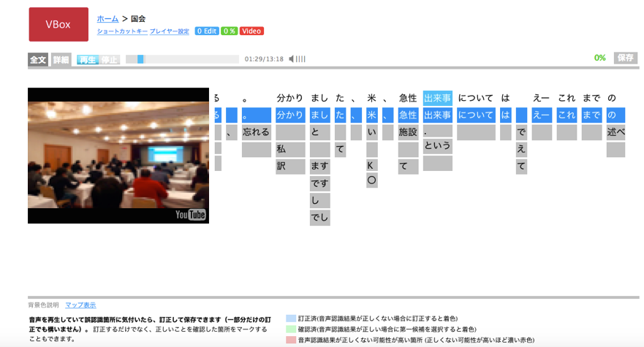The image size is (644, 347).
Task: Start playback with the 再生 button
Action: [88, 60]
